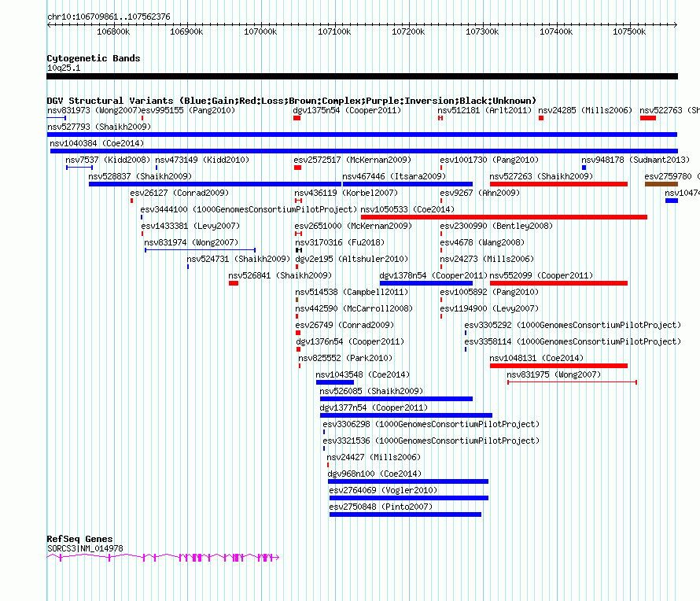Click nsv436119 (Korbel2007) label
Screen dimensions: 700x601
tap(346, 193)
